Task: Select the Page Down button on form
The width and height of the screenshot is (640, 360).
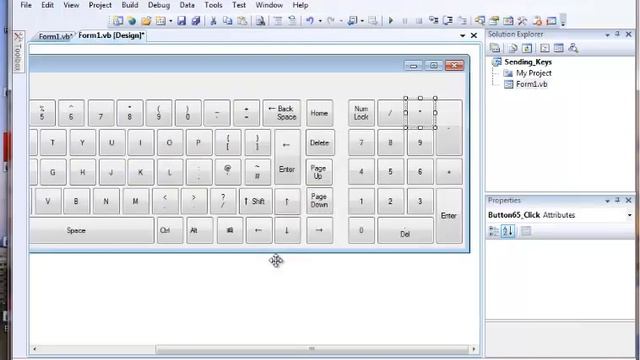Action: point(319,201)
